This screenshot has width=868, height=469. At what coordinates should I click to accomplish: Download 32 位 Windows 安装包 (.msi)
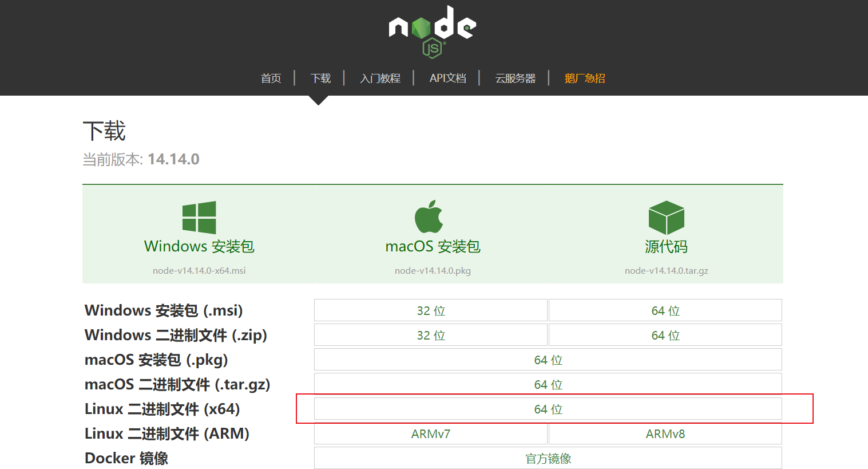tap(431, 310)
